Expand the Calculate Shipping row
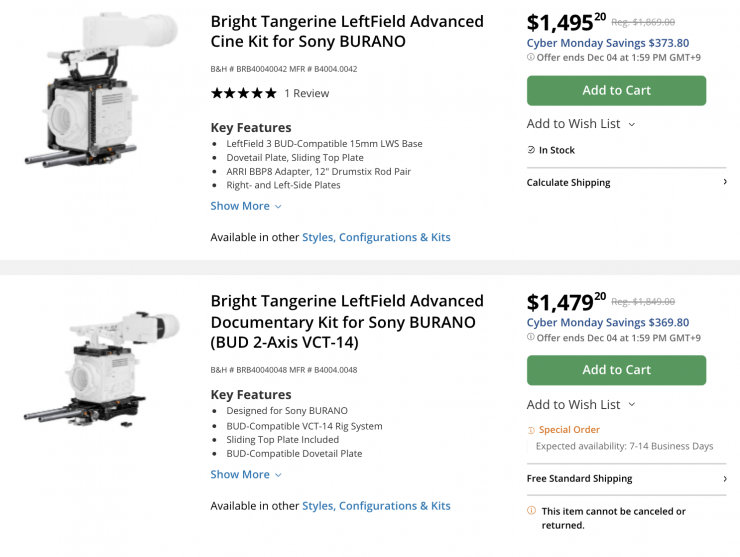Image resolution: width=740 pixels, height=557 pixels. 626,183
